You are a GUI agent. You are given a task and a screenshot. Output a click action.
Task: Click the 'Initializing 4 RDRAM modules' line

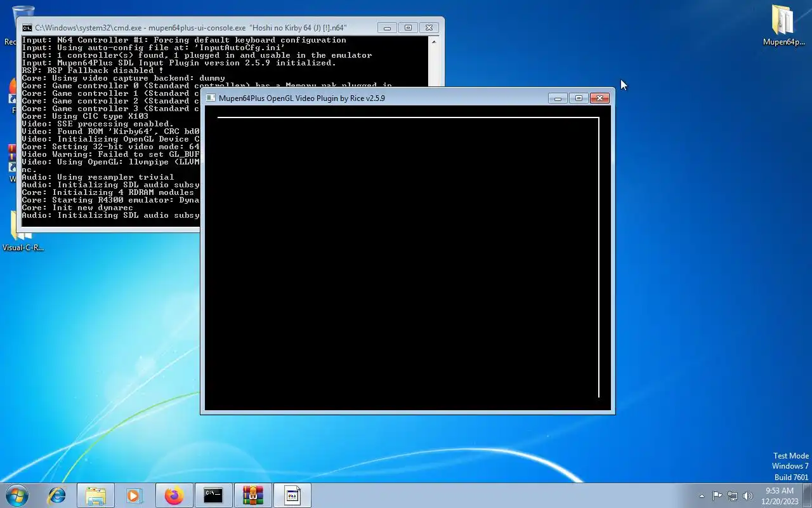pyautogui.click(x=108, y=192)
